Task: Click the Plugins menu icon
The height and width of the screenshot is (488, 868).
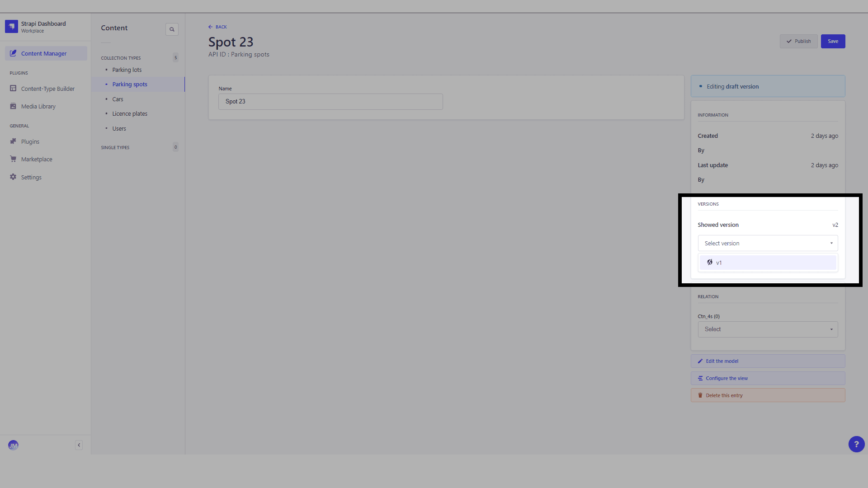Action: pyautogui.click(x=13, y=141)
